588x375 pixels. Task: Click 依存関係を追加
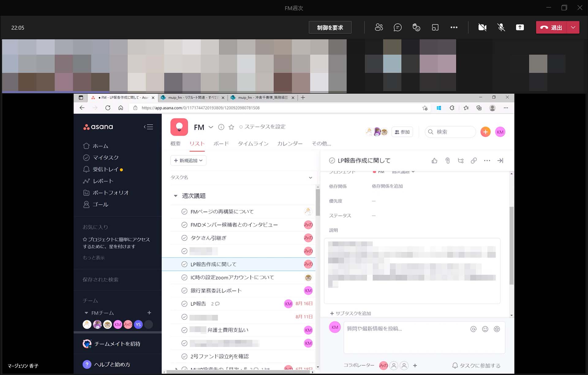(387, 186)
